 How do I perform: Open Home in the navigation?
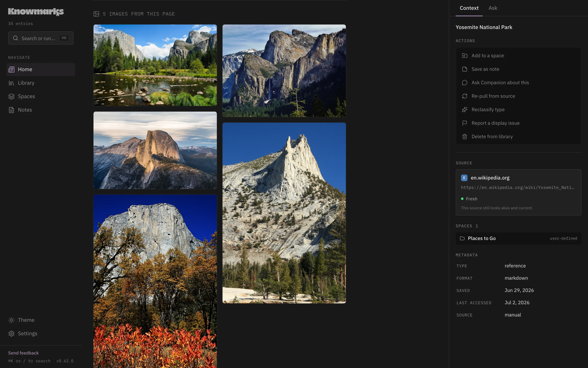41,70
